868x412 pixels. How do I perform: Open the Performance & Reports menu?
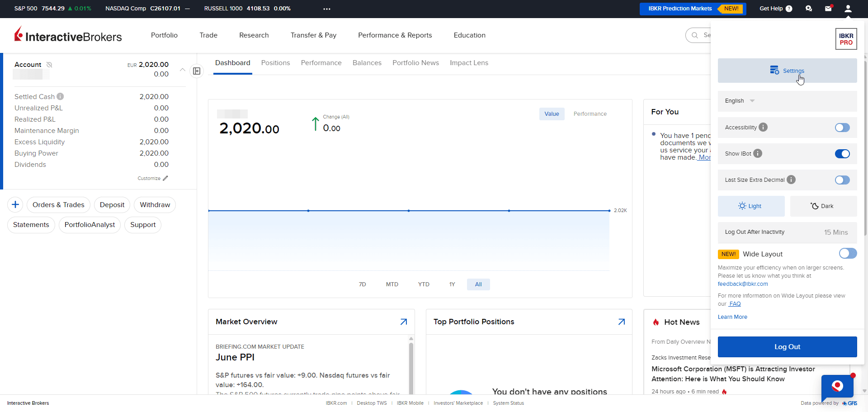[x=395, y=35]
